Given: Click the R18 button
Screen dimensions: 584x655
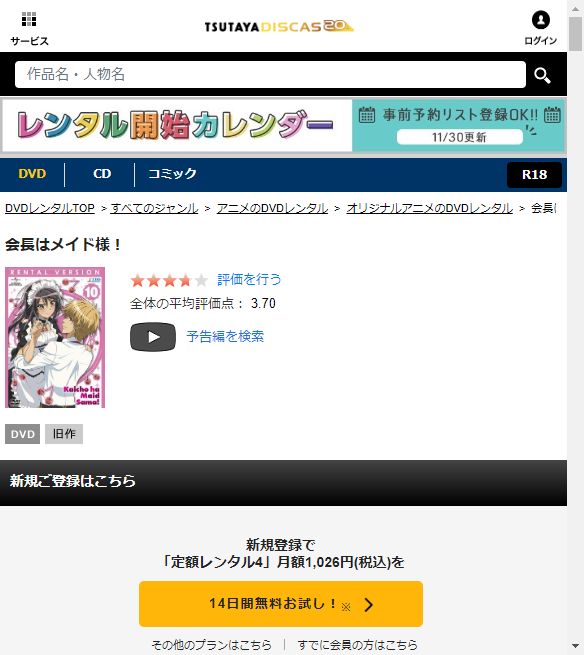Looking at the screenshot, I should click(534, 175).
